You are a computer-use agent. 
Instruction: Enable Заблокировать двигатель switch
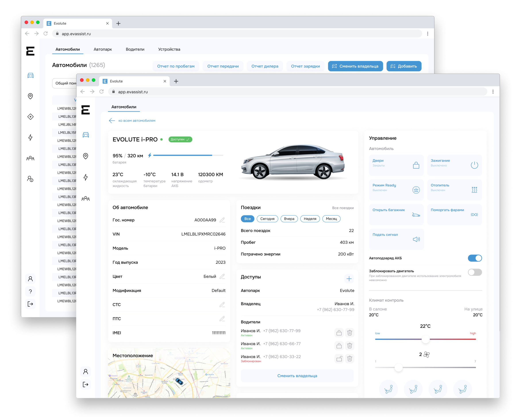pyautogui.click(x=475, y=273)
